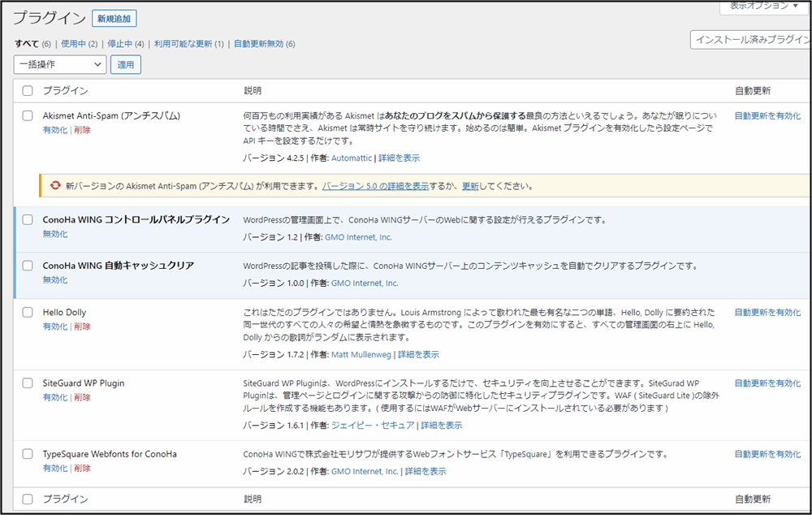This screenshot has height=515, width=812.
Task: Filter by 自動更新無効 (6)
Action: click(x=265, y=44)
